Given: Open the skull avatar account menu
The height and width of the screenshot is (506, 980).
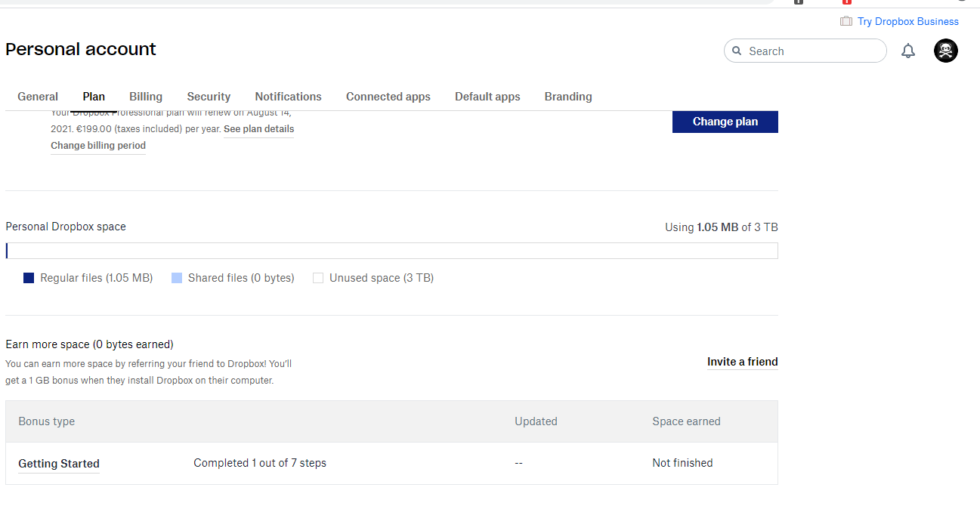Looking at the screenshot, I should (946, 51).
